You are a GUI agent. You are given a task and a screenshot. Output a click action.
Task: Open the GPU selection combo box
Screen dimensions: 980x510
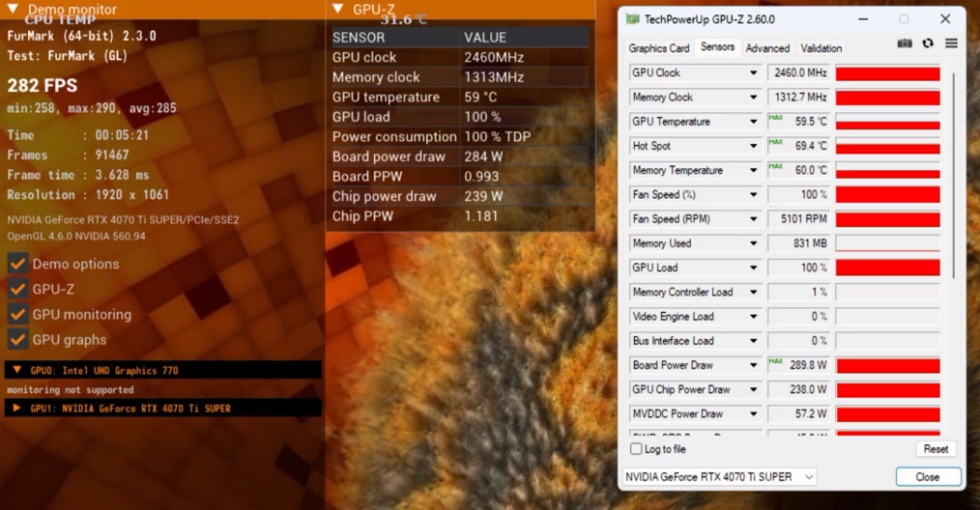click(x=717, y=477)
